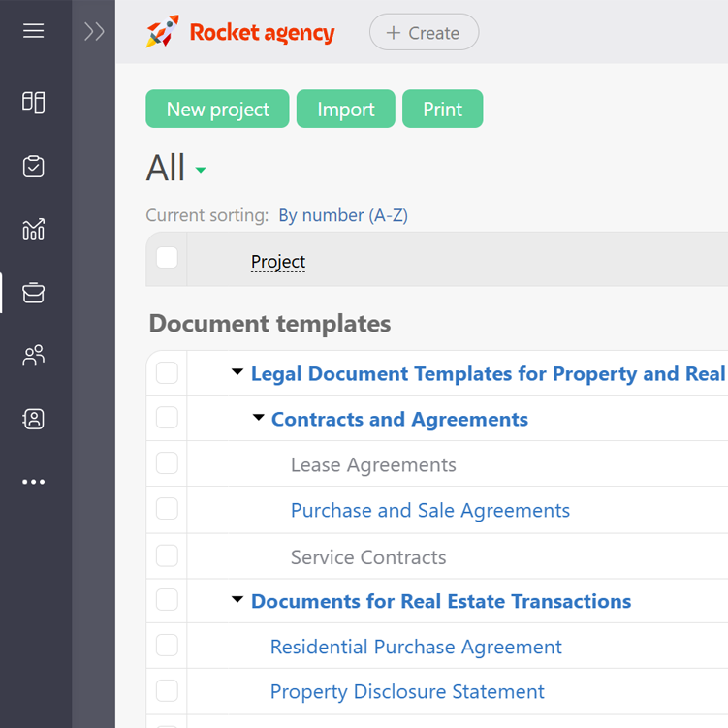Show more sidebar items ellipsis

[33, 482]
